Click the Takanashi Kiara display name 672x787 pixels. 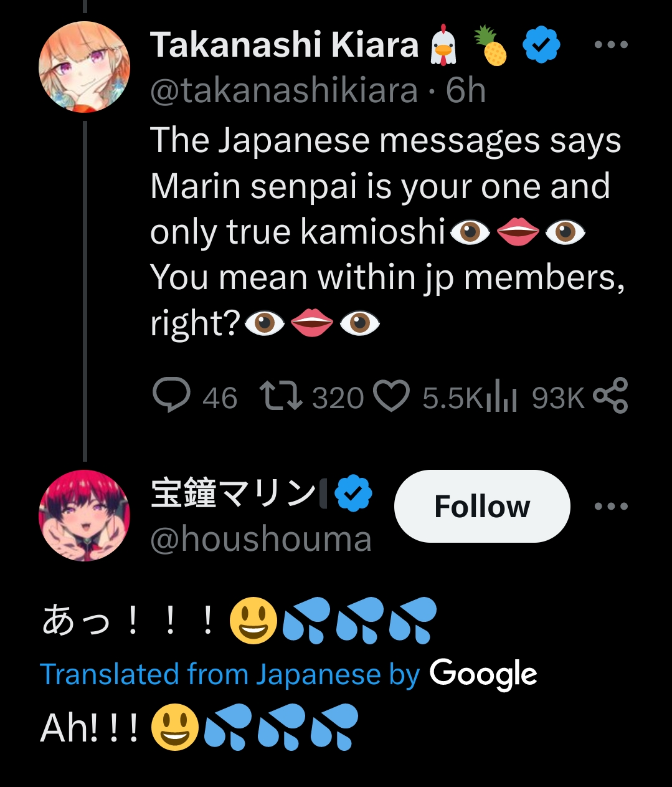tap(284, 45)
